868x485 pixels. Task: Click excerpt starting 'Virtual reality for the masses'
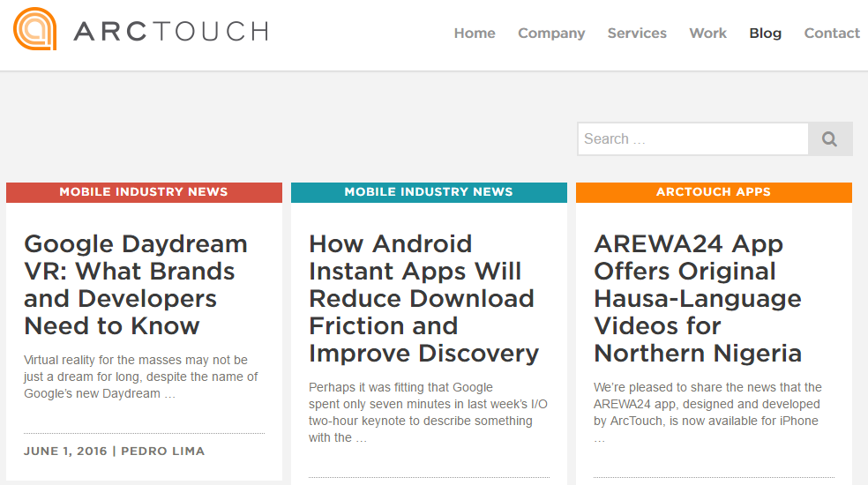coord(140,377)
